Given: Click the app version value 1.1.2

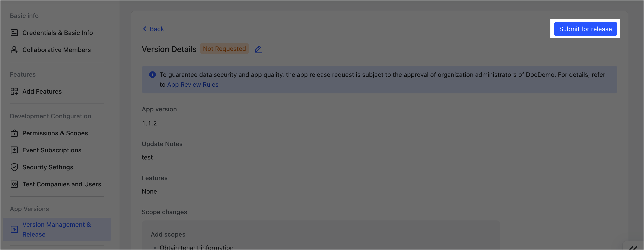Looking at the screenshot, I should (x=149, y=123).
